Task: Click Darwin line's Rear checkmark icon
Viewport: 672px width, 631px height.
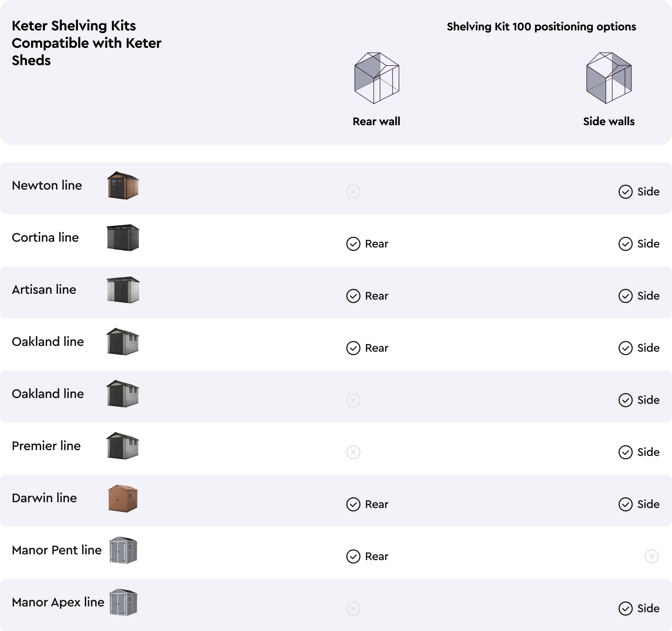Action: tap(353, 504)
